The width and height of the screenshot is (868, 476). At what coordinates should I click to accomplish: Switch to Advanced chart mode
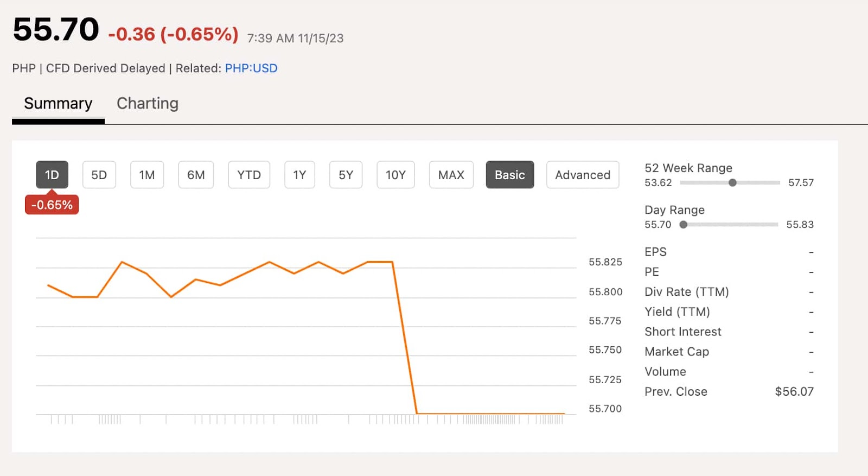click(x=582, y=175)
